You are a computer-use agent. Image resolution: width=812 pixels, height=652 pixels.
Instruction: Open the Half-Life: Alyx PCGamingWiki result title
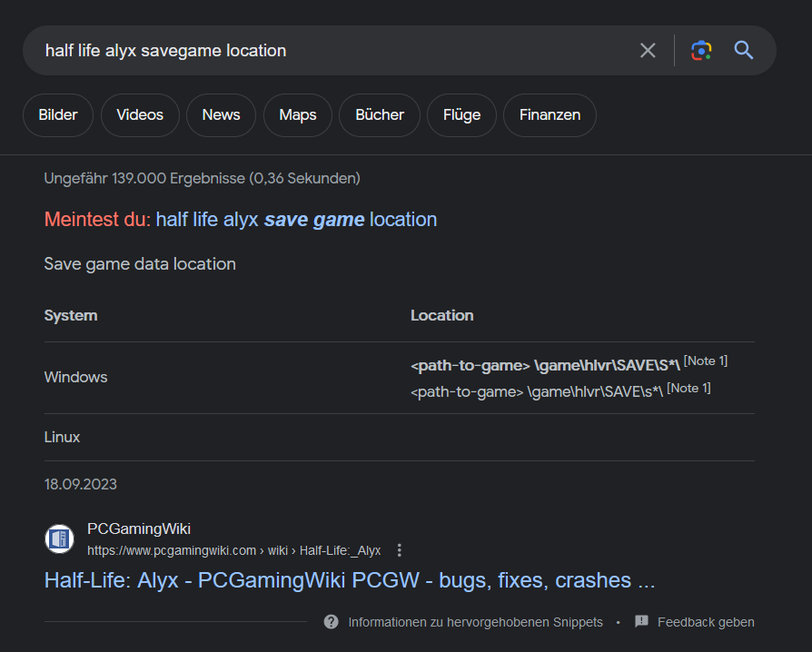(350, 580)
